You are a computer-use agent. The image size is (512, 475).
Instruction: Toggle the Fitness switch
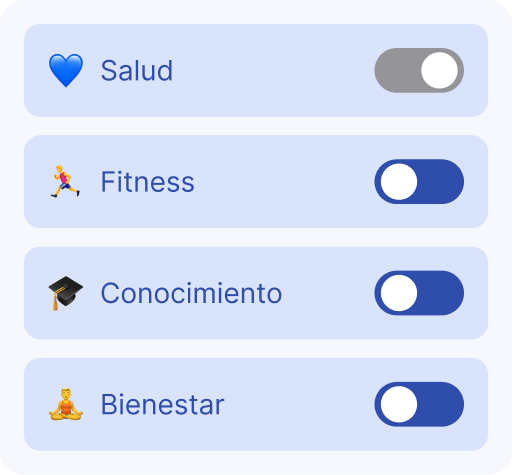point(419,182)
